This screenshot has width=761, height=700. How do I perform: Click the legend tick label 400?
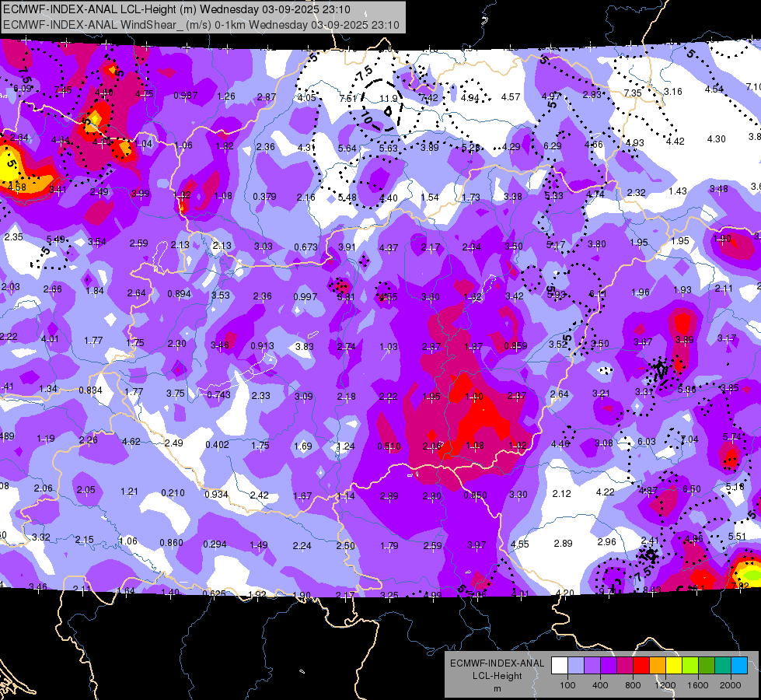tap(600, 685)
